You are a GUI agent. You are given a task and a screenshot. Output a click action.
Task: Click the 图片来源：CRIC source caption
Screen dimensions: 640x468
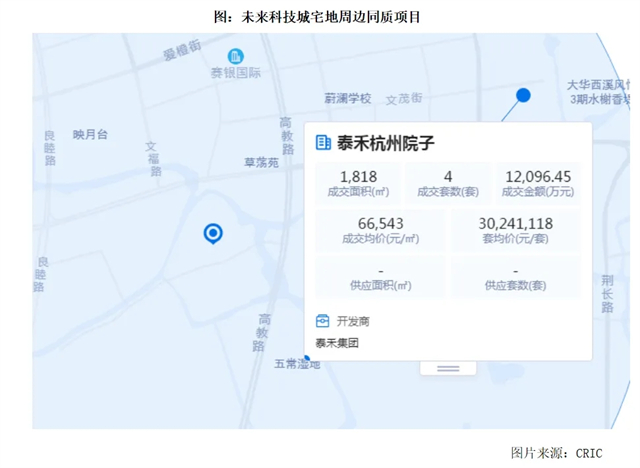[557, 453]
